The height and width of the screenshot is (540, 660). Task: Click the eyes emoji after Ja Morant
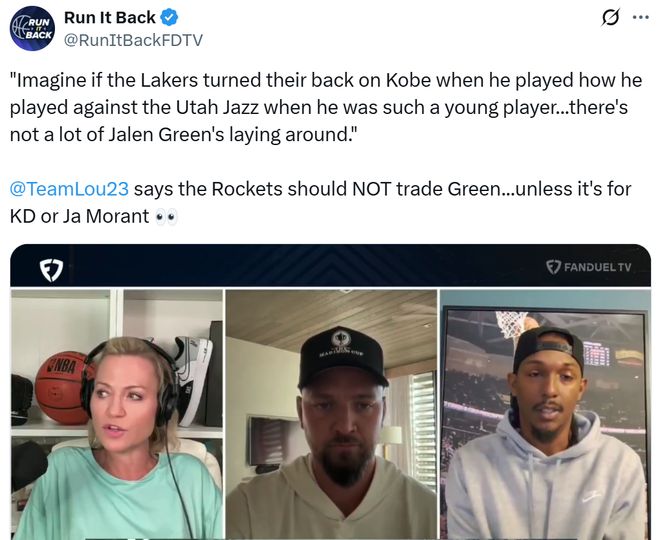pos(166,217)
